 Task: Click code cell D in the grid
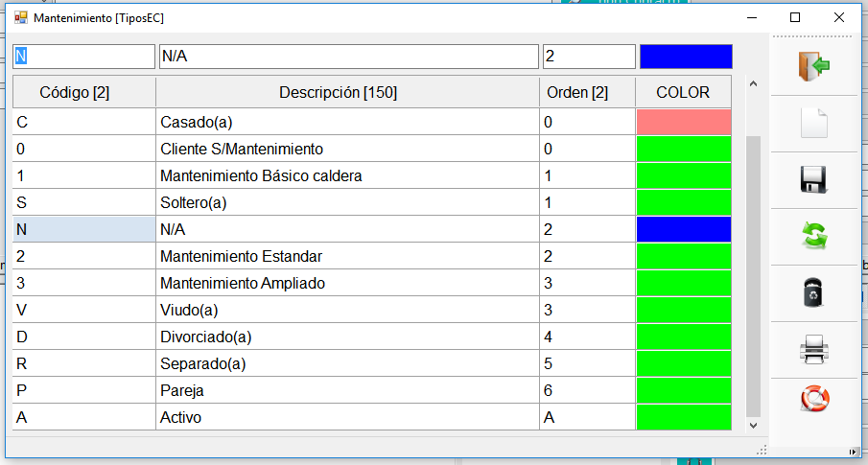(84, 337)
